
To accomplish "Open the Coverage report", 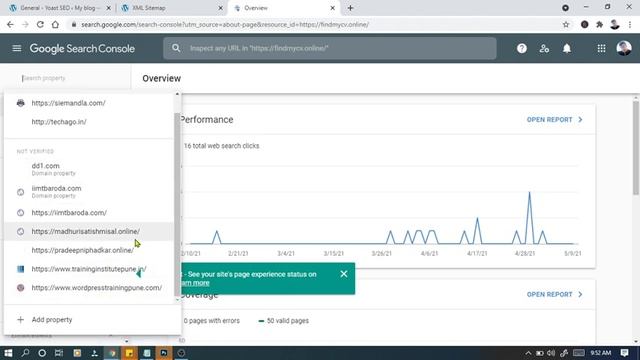I will tap(554, 294).
